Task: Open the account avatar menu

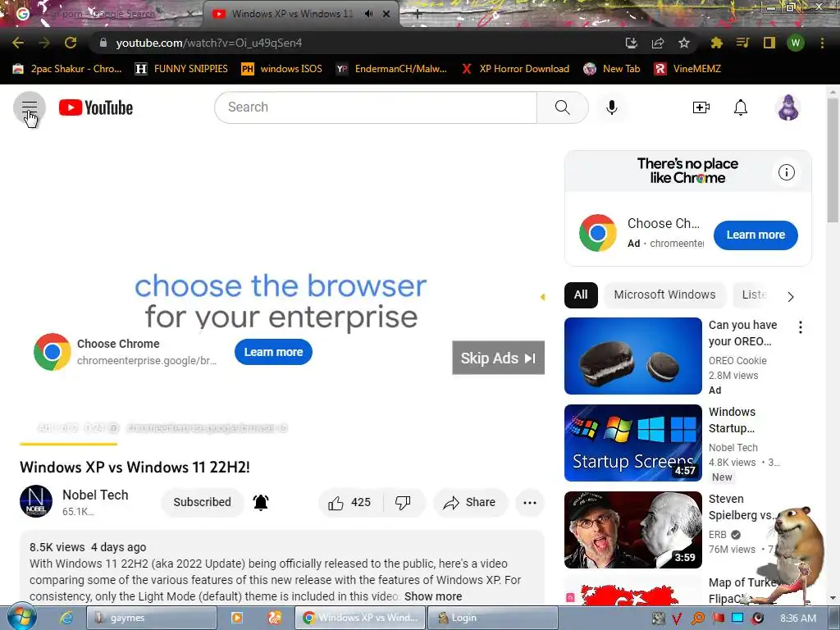Action: (x=788, y=107)
